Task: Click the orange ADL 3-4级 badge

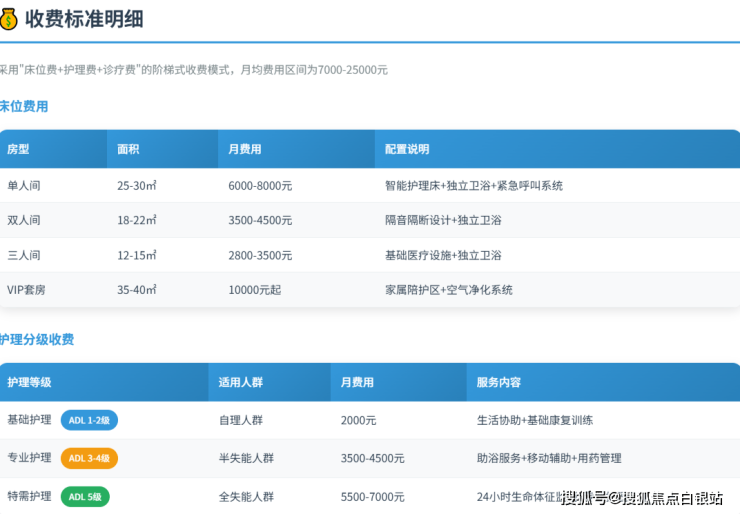Action: [x=89, y=458]
